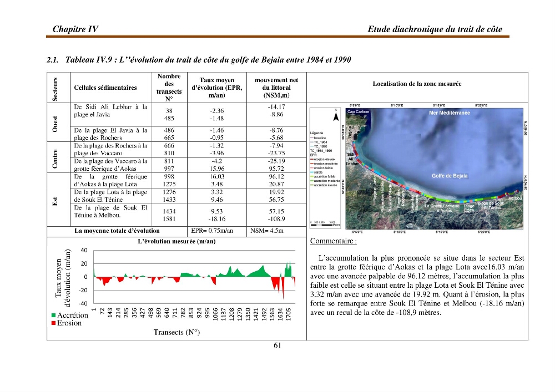The height and width of the screenshot is (392, 555).
Task: Click the table value '-3.96'
Action: (x=216, y=153)
